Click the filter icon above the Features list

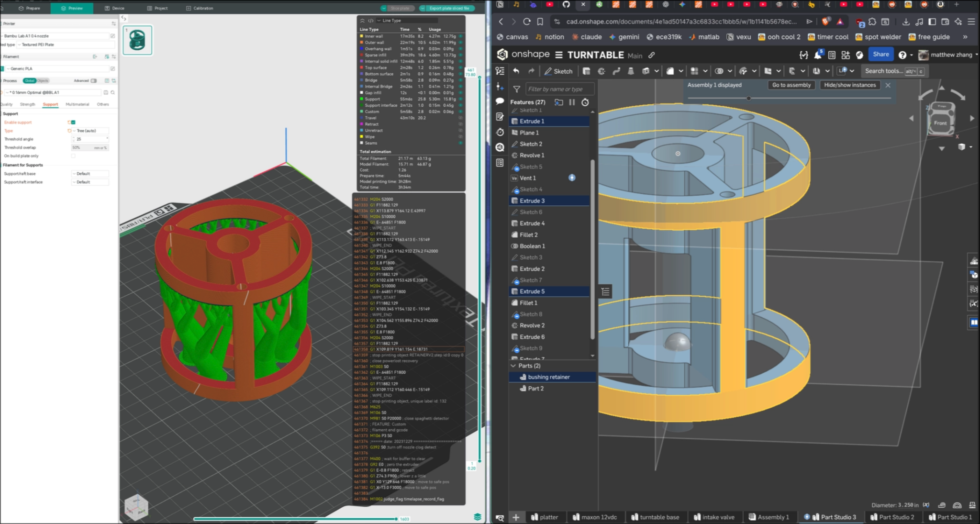tap(517, 89)
